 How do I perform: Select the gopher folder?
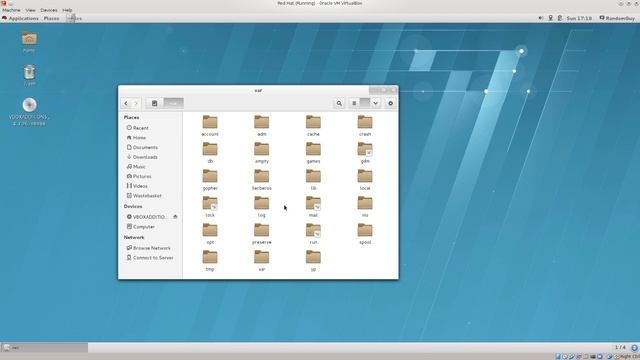pyautogui.click(x=210, y=180)
